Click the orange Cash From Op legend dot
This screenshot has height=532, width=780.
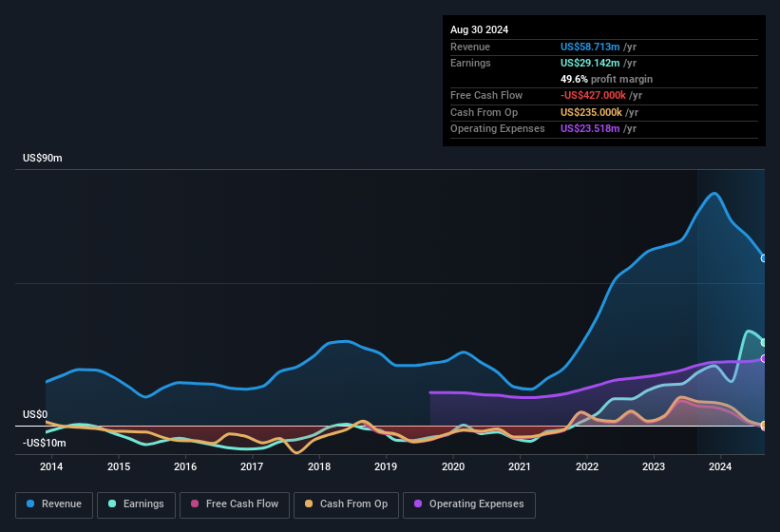pos(309,504)
